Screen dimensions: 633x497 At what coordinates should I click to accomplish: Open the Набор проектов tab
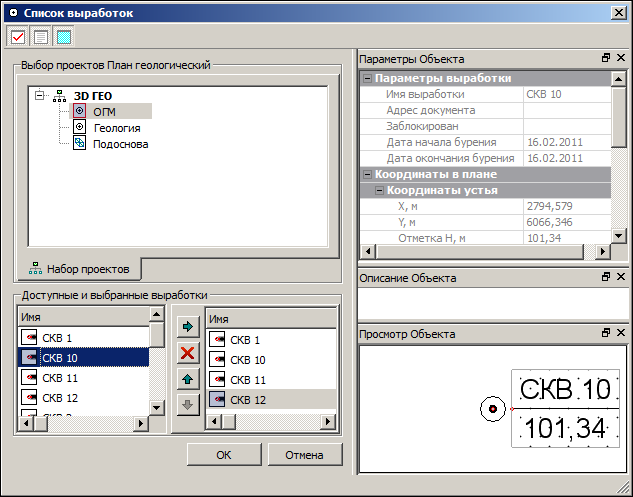[x=79, y=269]
